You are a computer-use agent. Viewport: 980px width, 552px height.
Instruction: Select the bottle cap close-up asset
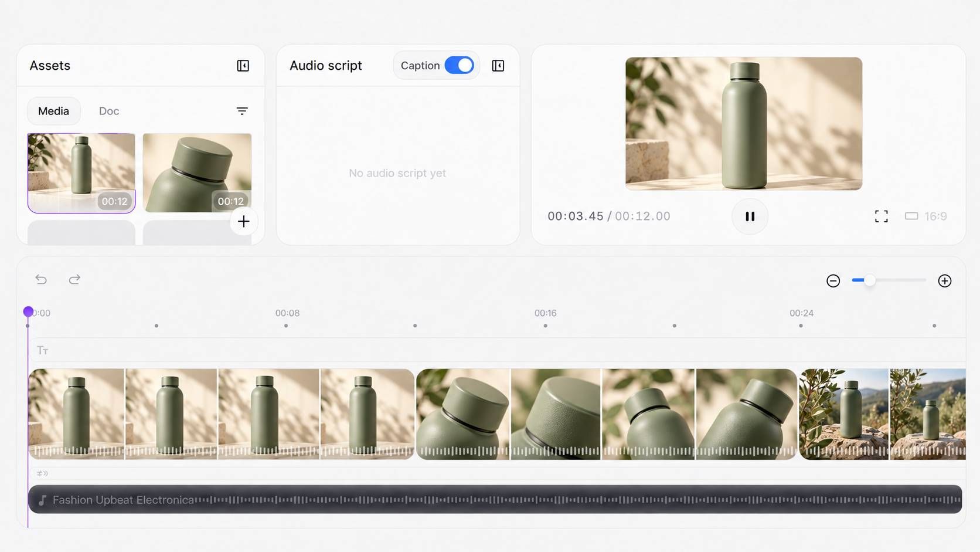click(x=197, y=172)
